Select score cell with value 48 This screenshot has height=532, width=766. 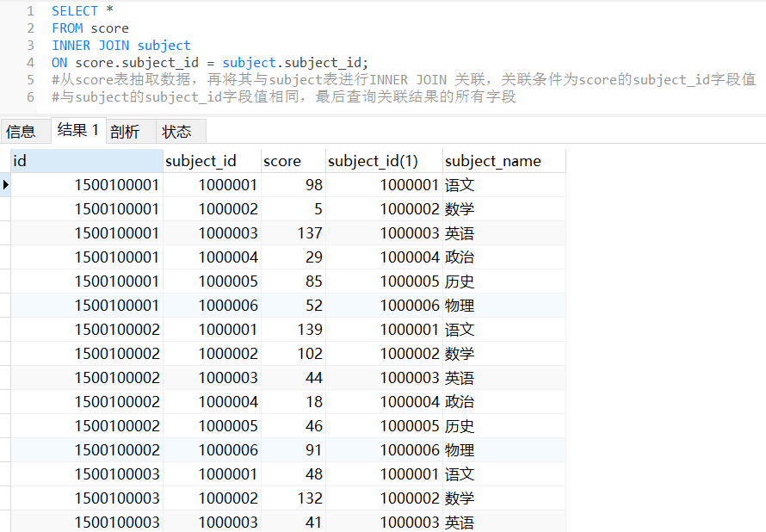pos(293,473)
